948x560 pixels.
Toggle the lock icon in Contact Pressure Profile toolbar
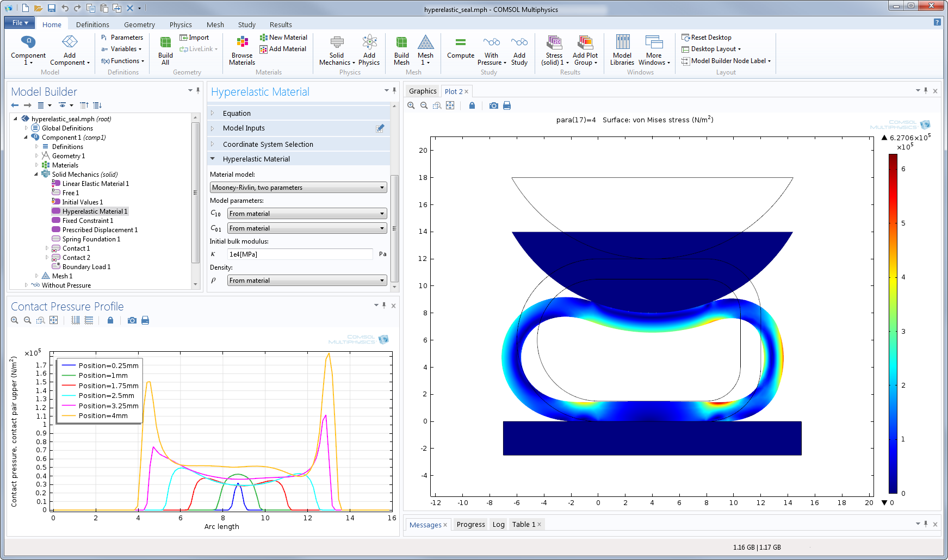point(110,320)
